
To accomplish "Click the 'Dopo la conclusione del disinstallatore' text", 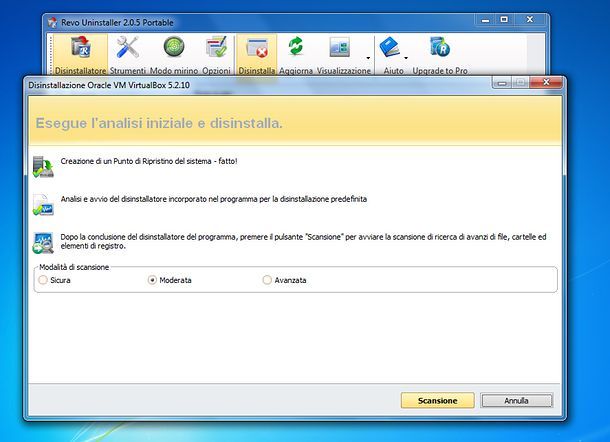I will coord(303,241).
